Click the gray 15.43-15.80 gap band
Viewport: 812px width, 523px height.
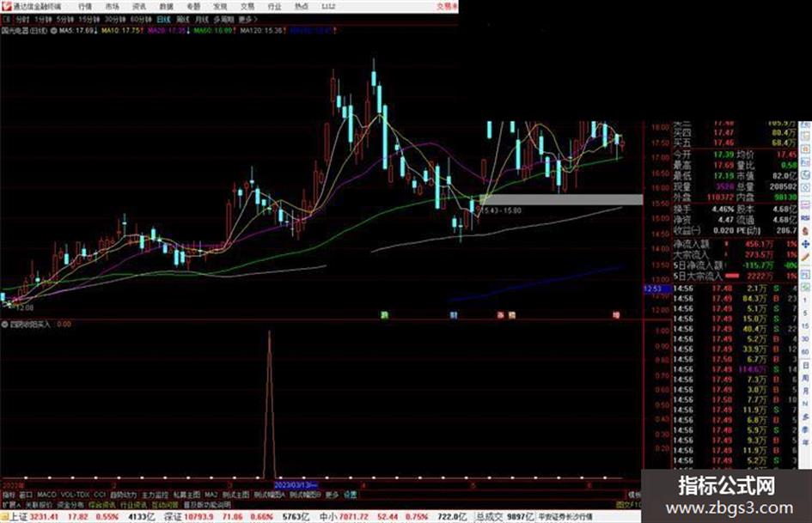(561, 199)
